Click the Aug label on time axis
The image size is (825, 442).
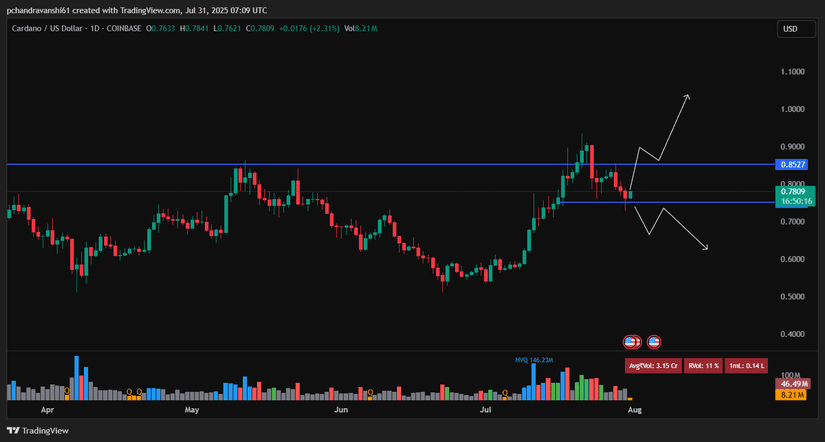click(x=635, y=409)
